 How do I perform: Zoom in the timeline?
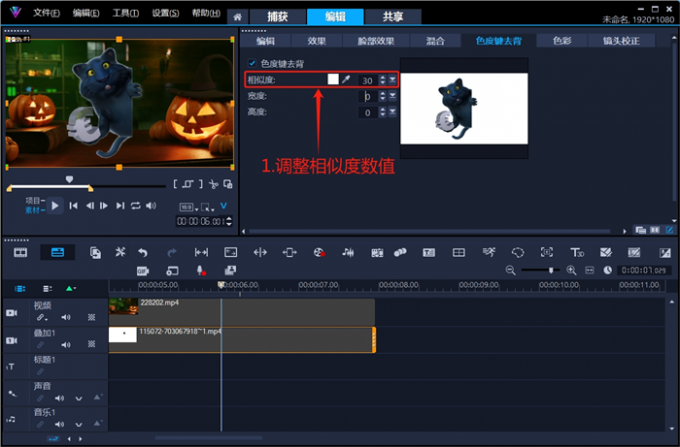coord(572,271)
